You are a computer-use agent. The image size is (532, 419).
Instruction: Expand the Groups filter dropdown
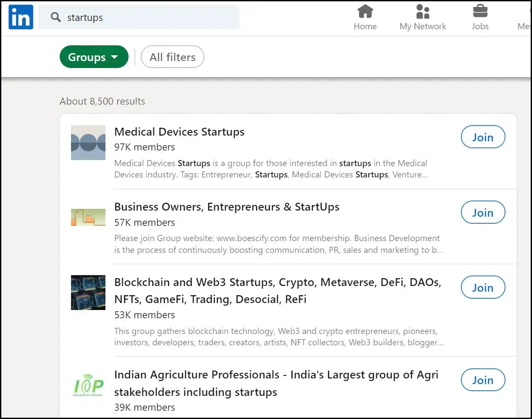click(x=94, y=57)
